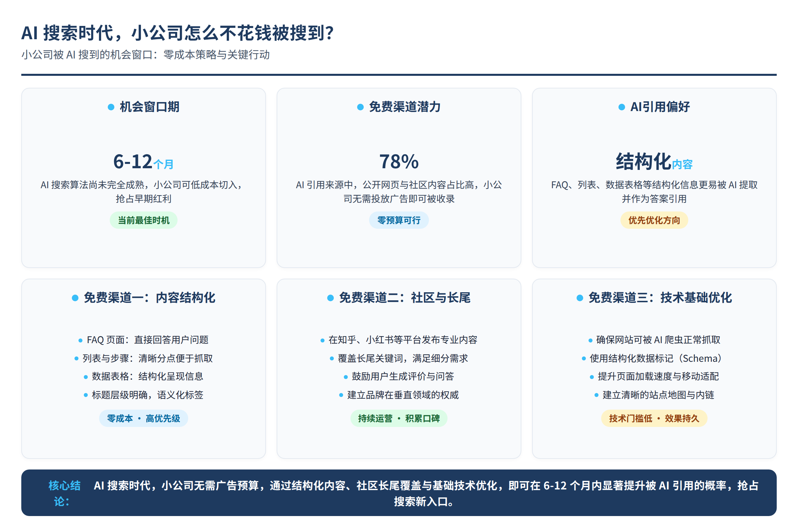Screen dimensions: 798x532
Task: Click the blue dot beside '免费渠道三：技术基础优化'
Action: pyautogui.click(x=580, y=298)
